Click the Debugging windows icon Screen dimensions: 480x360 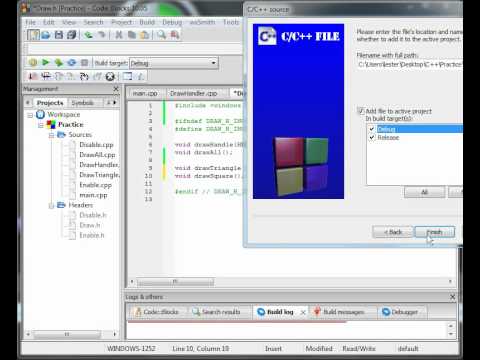point(128,77)
